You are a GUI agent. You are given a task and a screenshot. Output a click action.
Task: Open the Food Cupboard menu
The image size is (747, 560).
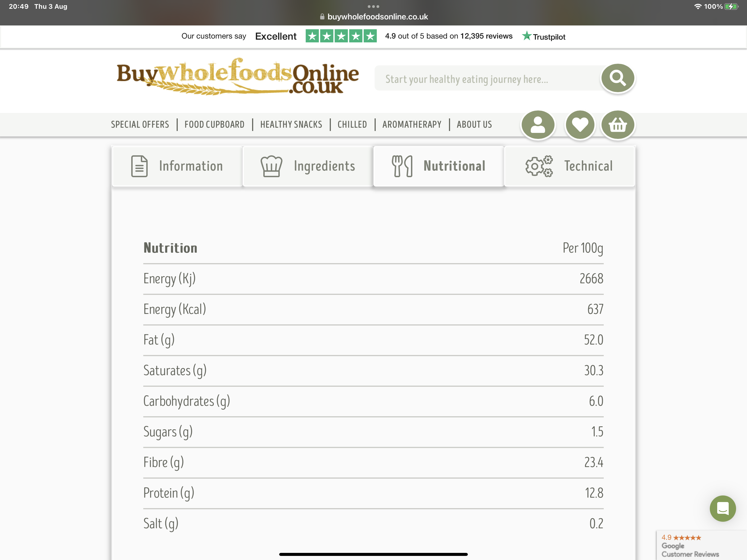pos(214,125)
